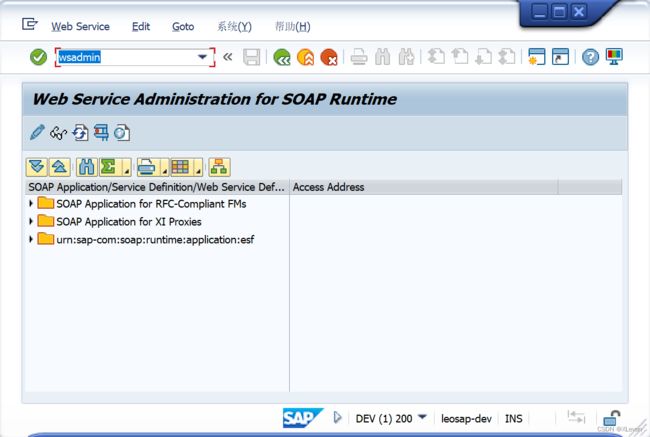The height and width of the screenshot is (437, 650).
Task: Click the Find Next binoculars icon
Action: coord(406,57)
